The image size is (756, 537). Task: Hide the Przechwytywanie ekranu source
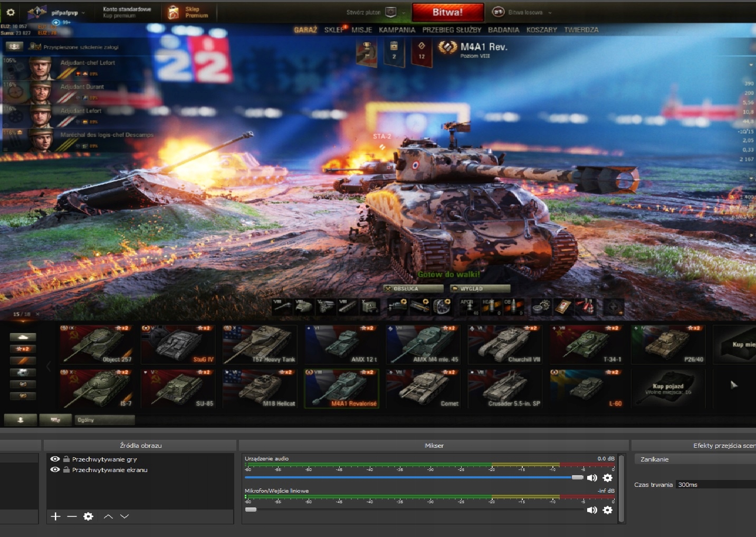click(55, 469)
